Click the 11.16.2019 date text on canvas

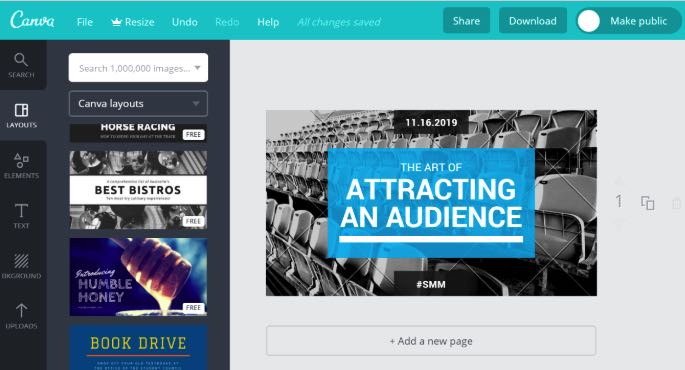click(431, 123)
